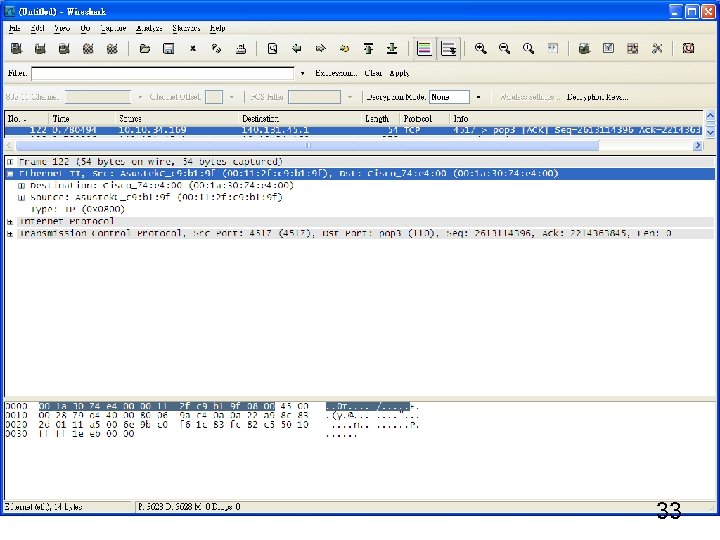This screenshot has width=720, height=540.
Task: Jump to the first packet
Action: (368, 48)
